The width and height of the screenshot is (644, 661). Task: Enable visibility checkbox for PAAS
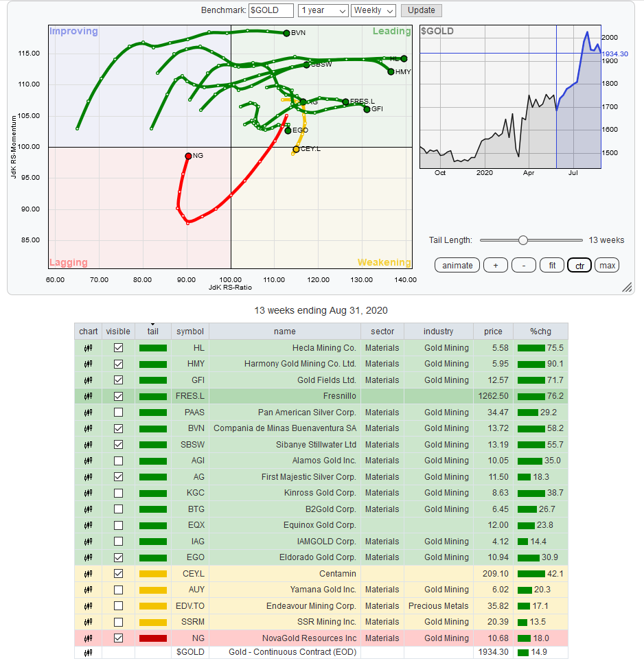point(119,413)
